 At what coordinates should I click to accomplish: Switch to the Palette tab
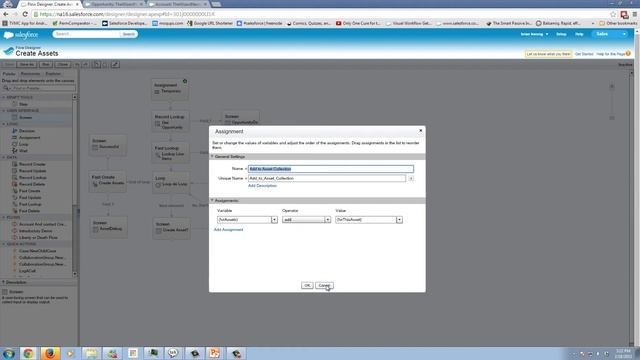click(x=9, y=74)
